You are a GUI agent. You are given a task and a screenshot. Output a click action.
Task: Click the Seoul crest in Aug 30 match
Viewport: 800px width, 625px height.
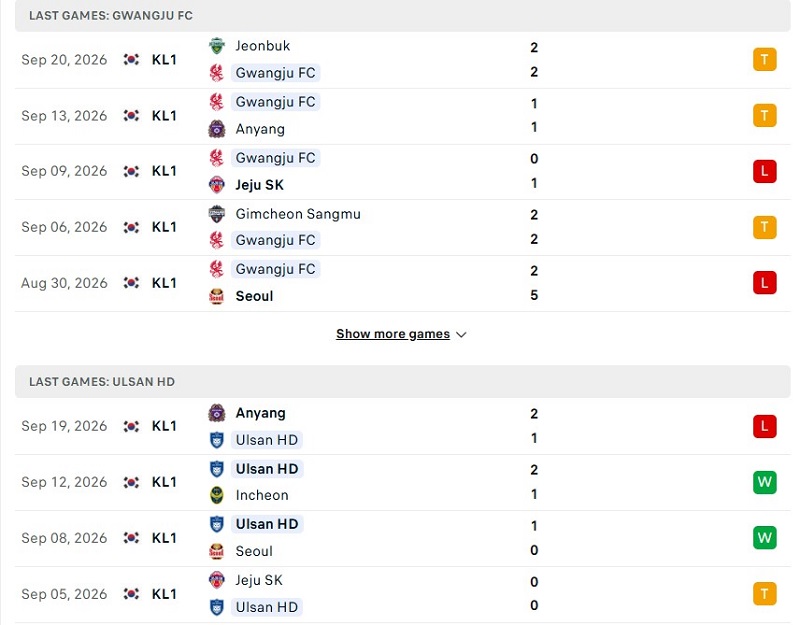[217, 296]
